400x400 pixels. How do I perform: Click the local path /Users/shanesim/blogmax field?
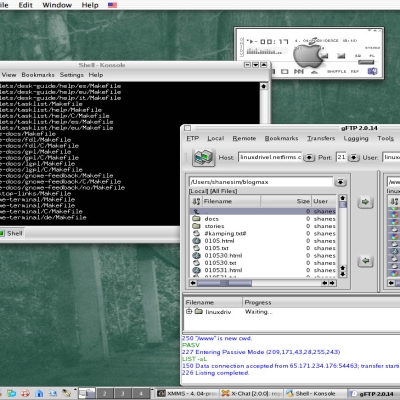(x=261, y=182)
